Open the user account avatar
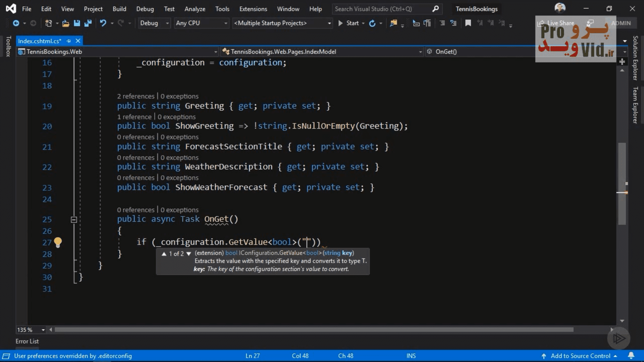 (x=560, y=8)
